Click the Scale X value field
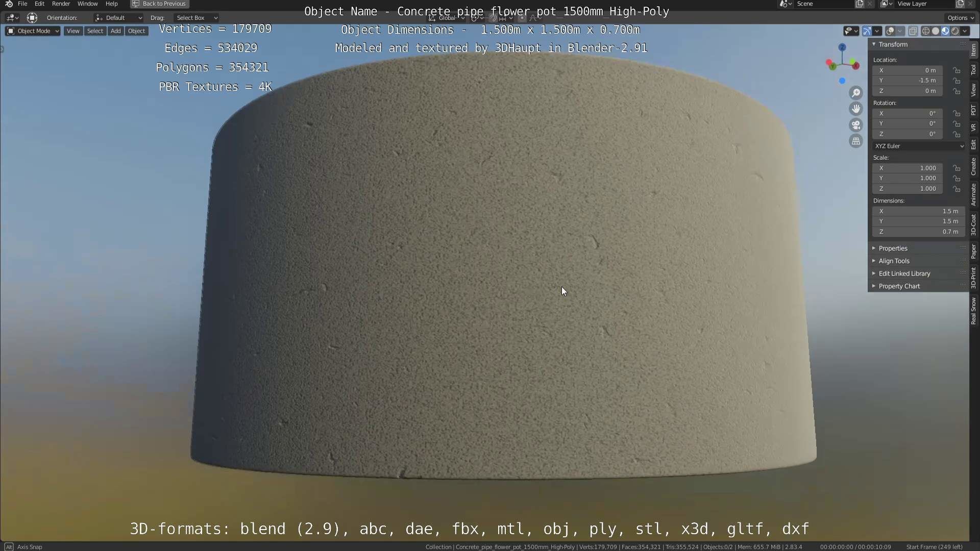The width and height of the screenshot is (980, 551). click(x=907, y=168)
